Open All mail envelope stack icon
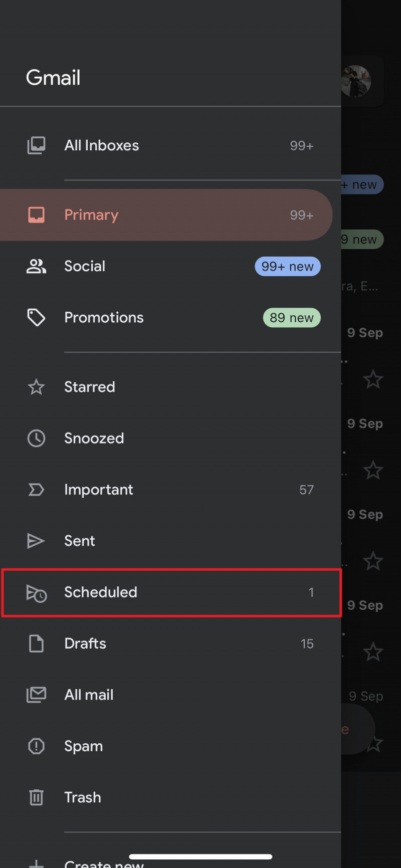This screenshot has width=401, height=868. pos(36,695)
